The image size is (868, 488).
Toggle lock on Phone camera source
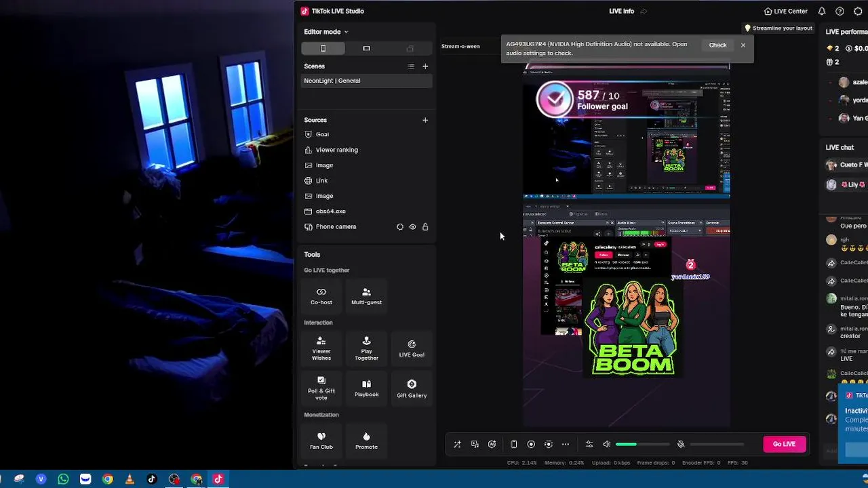pos(425,227)
